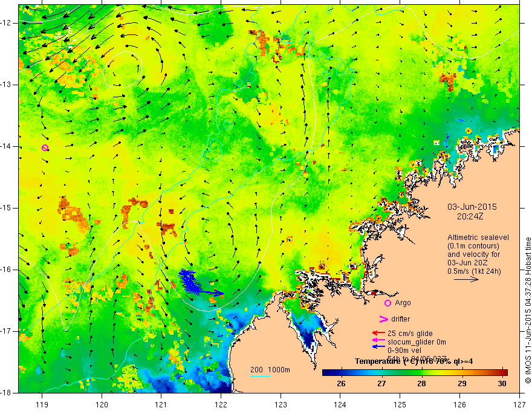The width and height of the screenshot is (532, 411).
Task: Click the cyan depth contour legend line
Action: (261, 376)
